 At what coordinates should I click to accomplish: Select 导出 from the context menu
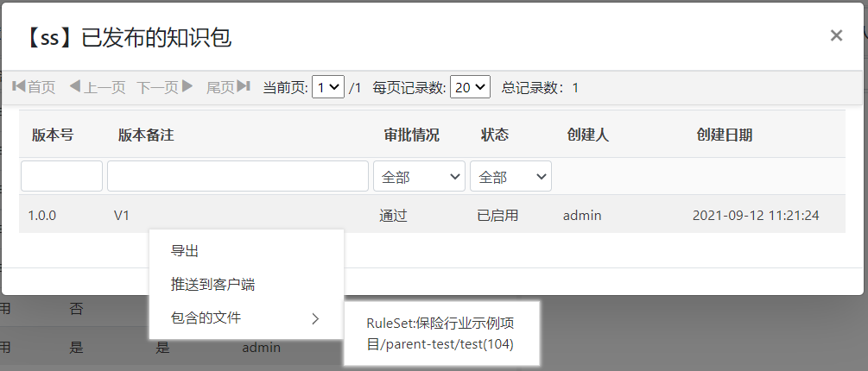tap(185, 251)
